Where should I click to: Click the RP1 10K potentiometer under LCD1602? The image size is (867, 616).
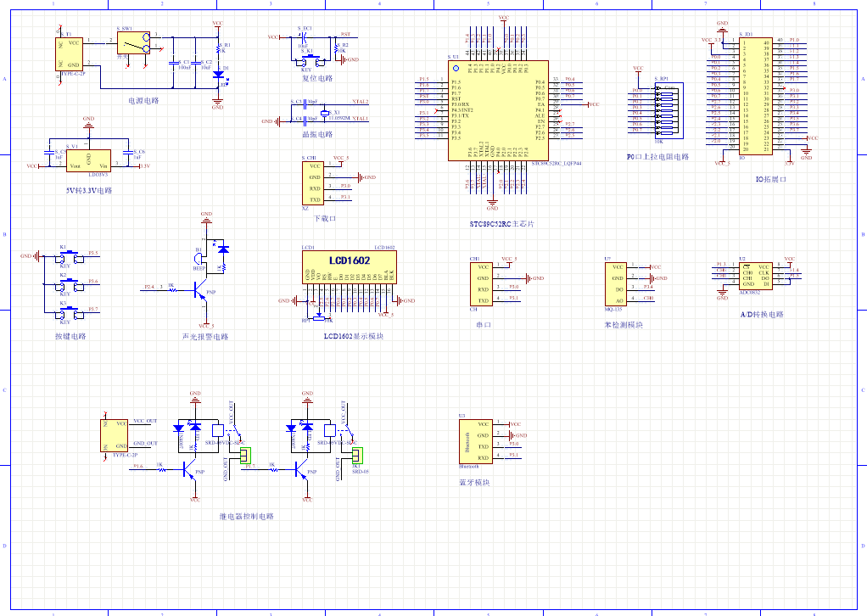[317, 320]
